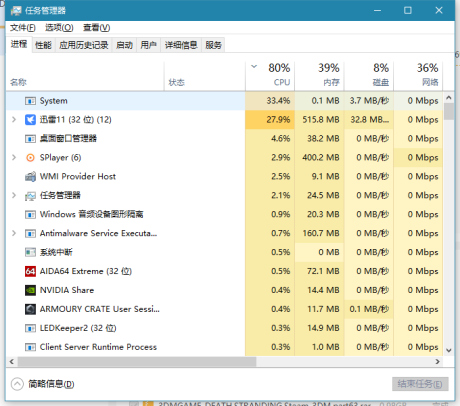Switch to the 性能 tab
460x406 pixels.
(43, 45)
